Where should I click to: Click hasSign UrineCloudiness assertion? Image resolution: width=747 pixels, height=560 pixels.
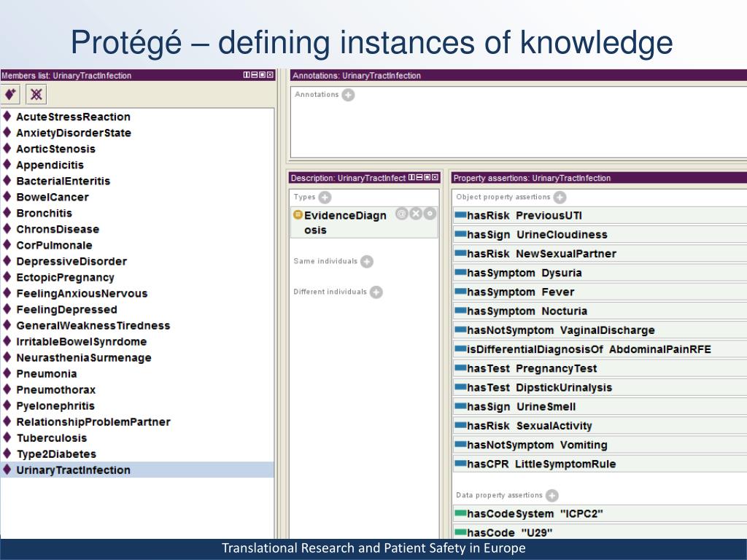pos(600,235)
